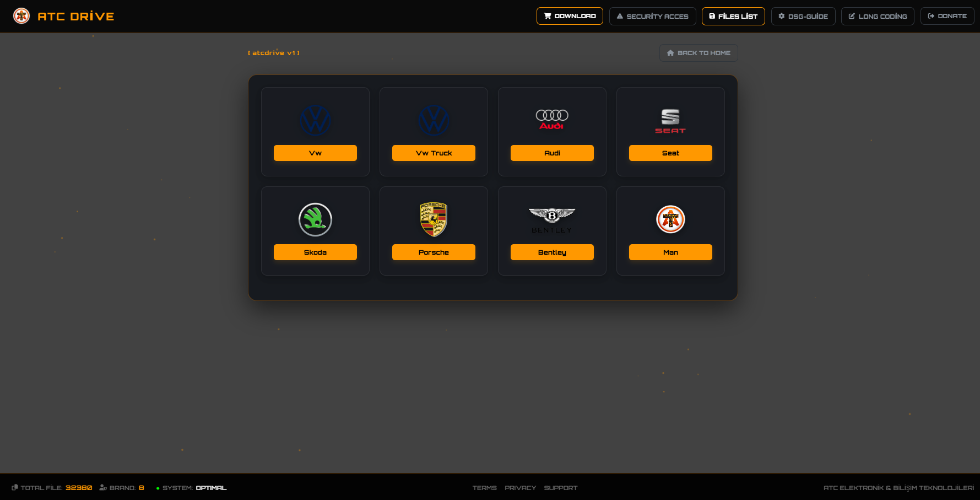Viewport: 980px width, 500px height.
Task: Choose the Bentley brand button
Action: pos(552,252)
